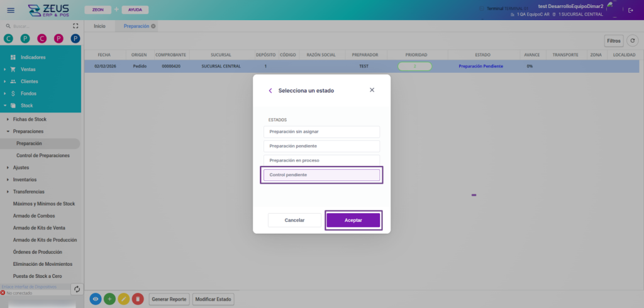
Task: Choose the 'Preparación pendiente' state option
Action: point(321,146)
